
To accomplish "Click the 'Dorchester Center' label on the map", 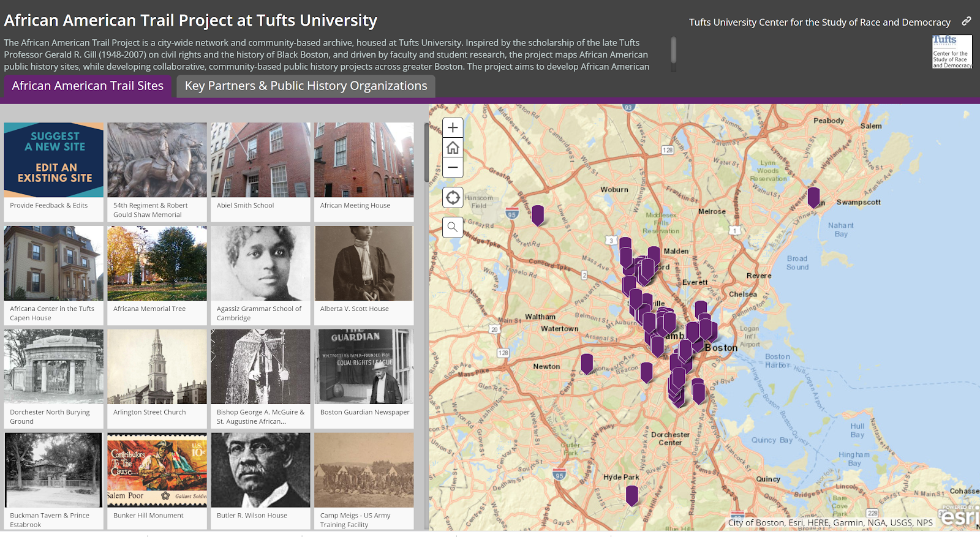I will pyautogui.click(x=670, y=438).
